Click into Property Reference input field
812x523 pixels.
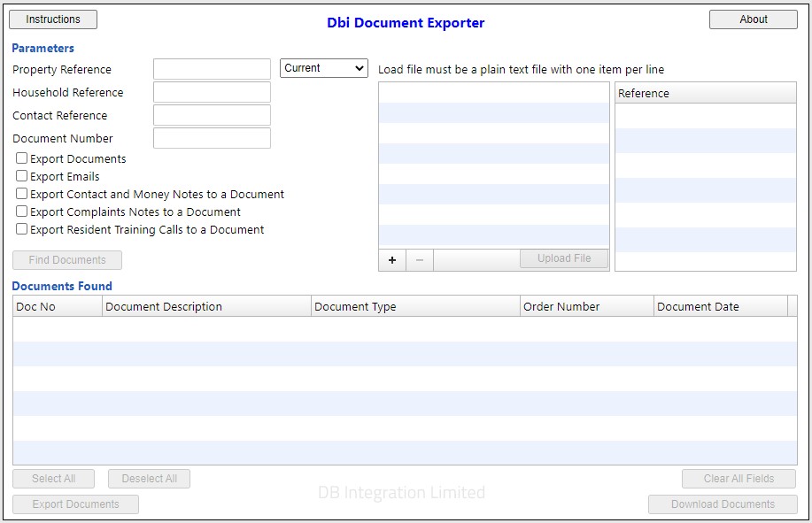(212, 69)
